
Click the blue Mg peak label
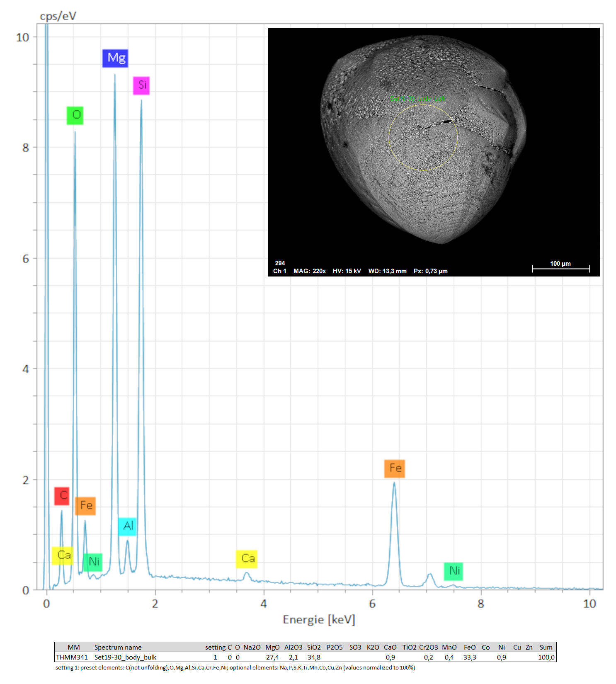point(115,58)
